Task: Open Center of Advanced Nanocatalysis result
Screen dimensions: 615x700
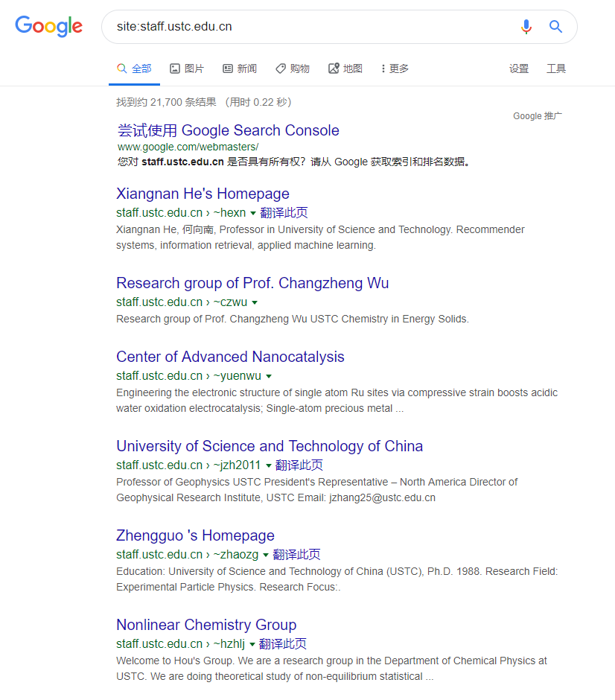Action: pos(230,357)
